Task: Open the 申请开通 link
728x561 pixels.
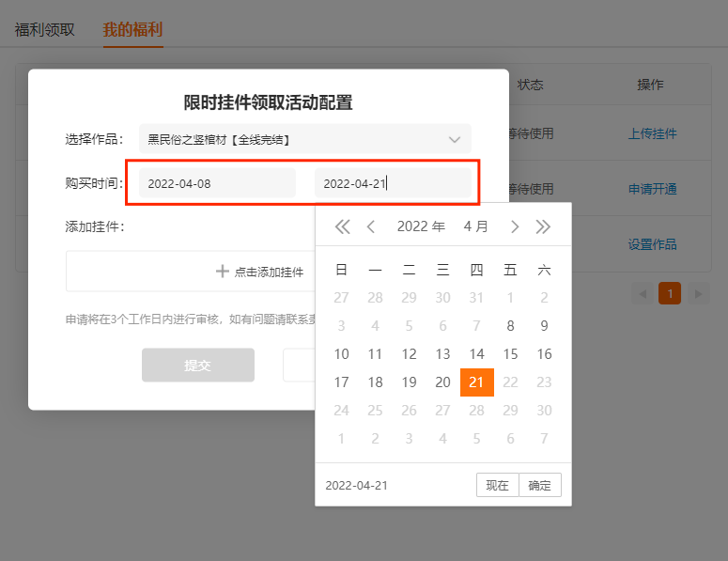Action: coord(652,189)
